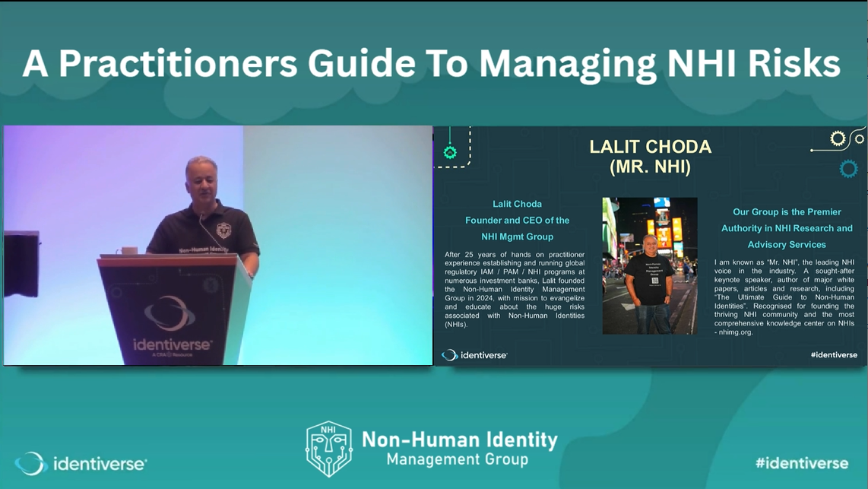Click the Identiverse logo bottom-left of the frame
The height and width of the screenshot is (489, 868).
tap(81, 464)
